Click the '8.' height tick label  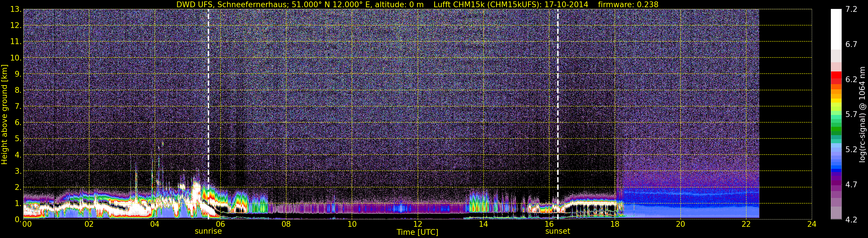point(18,90)
